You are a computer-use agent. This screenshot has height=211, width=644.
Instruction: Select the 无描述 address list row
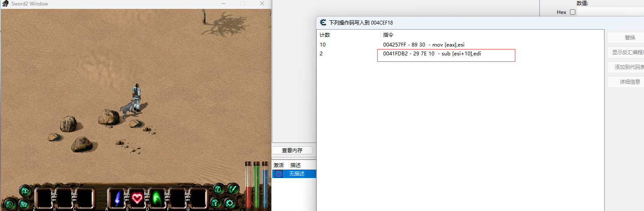[294, 174]
